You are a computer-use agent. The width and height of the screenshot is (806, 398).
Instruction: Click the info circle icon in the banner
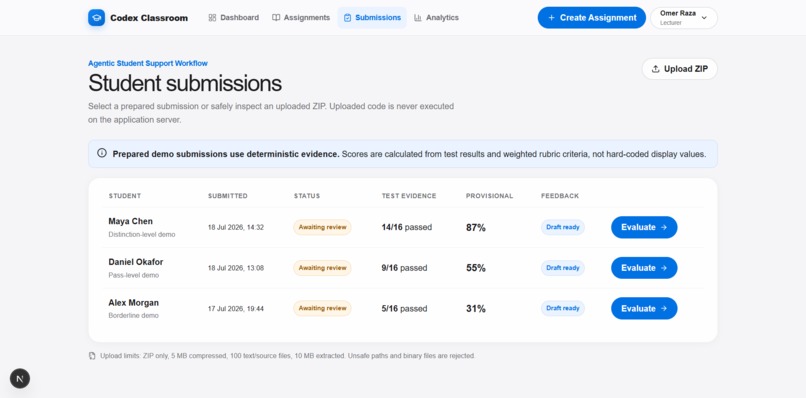102,153
